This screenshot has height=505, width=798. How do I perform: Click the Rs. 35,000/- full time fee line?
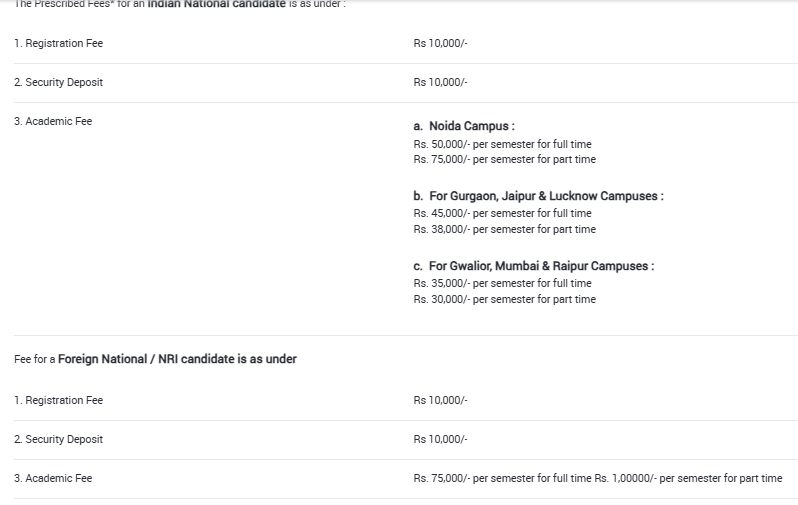502,283
